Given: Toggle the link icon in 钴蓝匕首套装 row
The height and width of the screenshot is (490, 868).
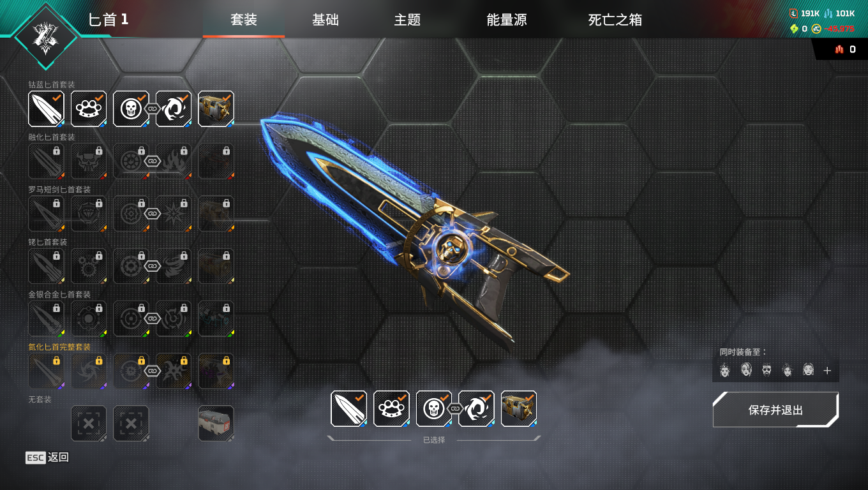Looking at the screenshot, I should click(x=152, y=108).
